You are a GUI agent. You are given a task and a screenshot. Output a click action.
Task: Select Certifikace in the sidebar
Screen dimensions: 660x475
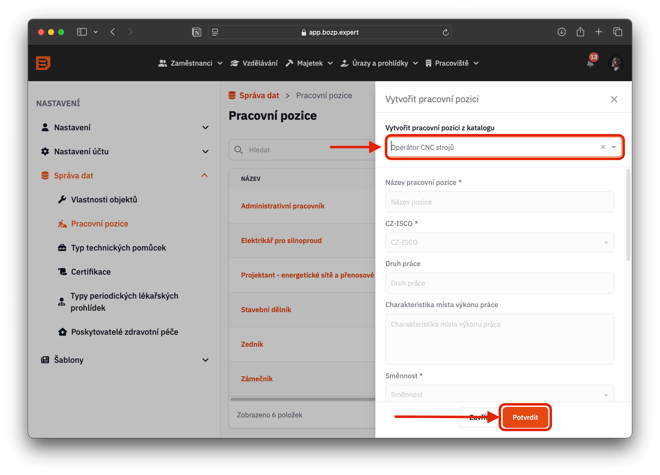pos(91,272)
